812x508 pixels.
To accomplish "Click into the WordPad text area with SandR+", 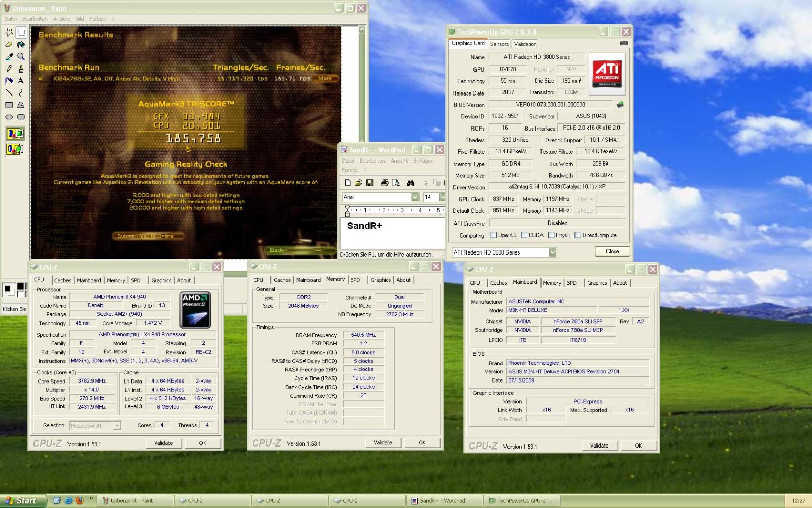I will (392, 233).
